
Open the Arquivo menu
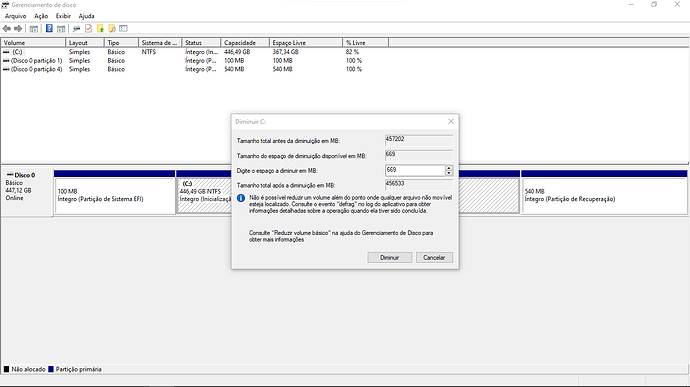(x=15, y=16)
